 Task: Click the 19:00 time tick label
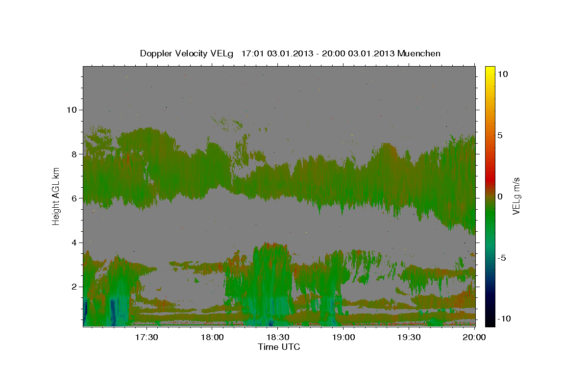point(343,338)
